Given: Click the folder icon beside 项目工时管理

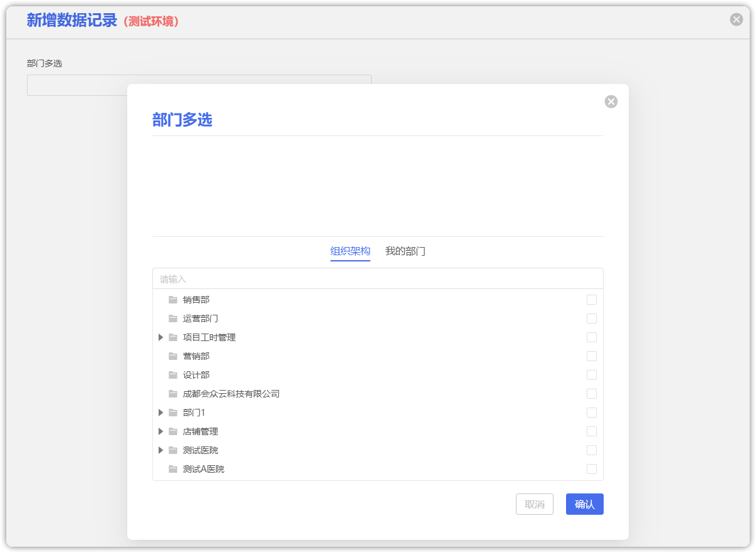Looking at the screenshot, I should coord(173,337).
